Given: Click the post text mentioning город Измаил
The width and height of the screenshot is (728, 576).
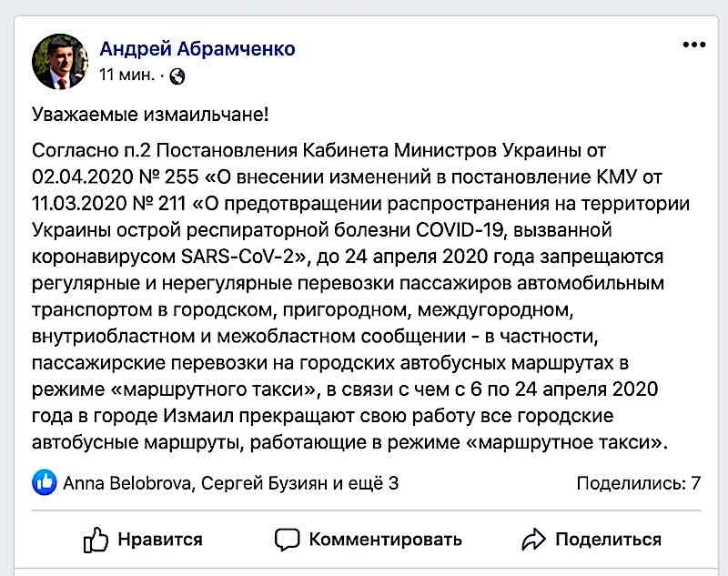Looking at the screenshot, I should click(x=322, y=416).
